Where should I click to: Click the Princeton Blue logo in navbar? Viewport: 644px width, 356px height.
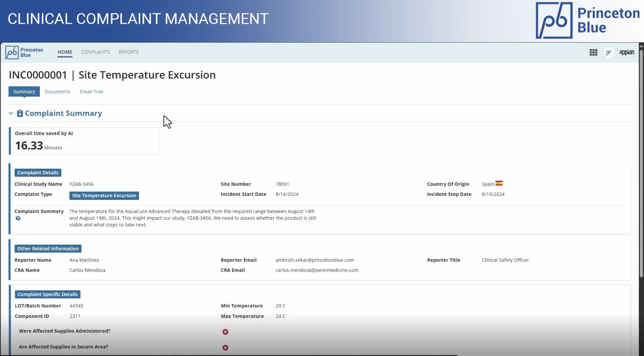click(24, 52)
